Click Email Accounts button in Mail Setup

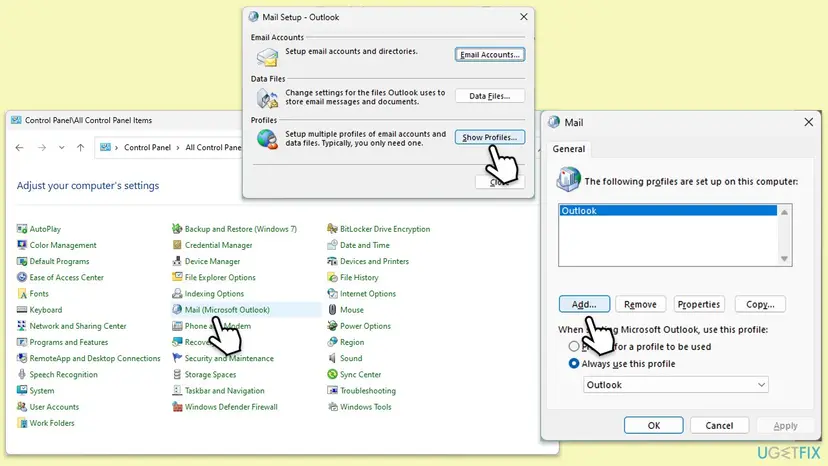[490, 54]
